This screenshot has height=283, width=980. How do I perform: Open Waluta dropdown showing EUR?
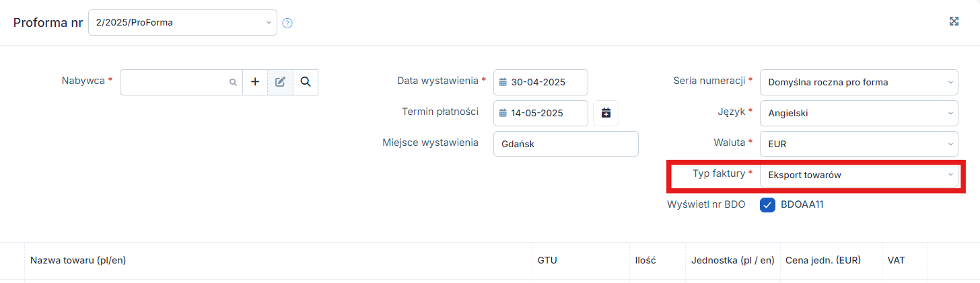click(859, 144)
